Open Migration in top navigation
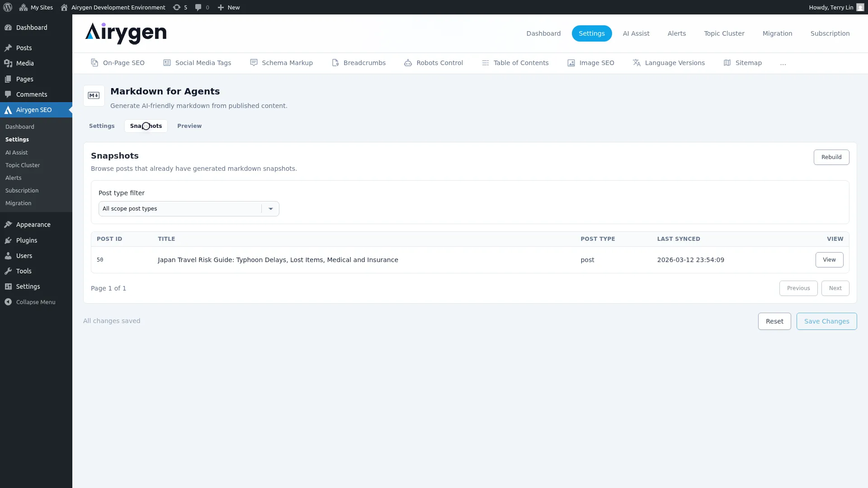Screen dimensions: 868x488 (x=778, y=33)
